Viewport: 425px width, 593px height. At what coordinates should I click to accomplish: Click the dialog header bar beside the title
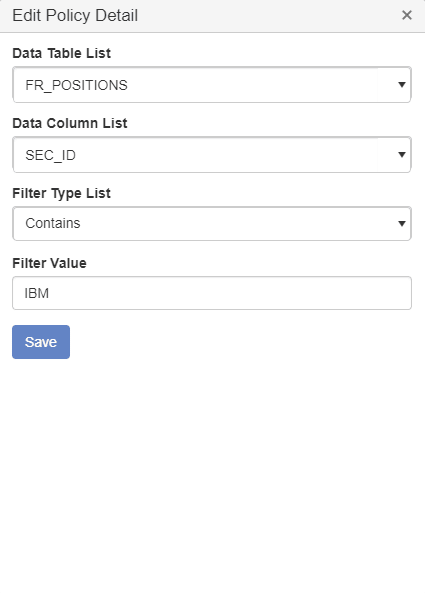(x=265, y=16)
